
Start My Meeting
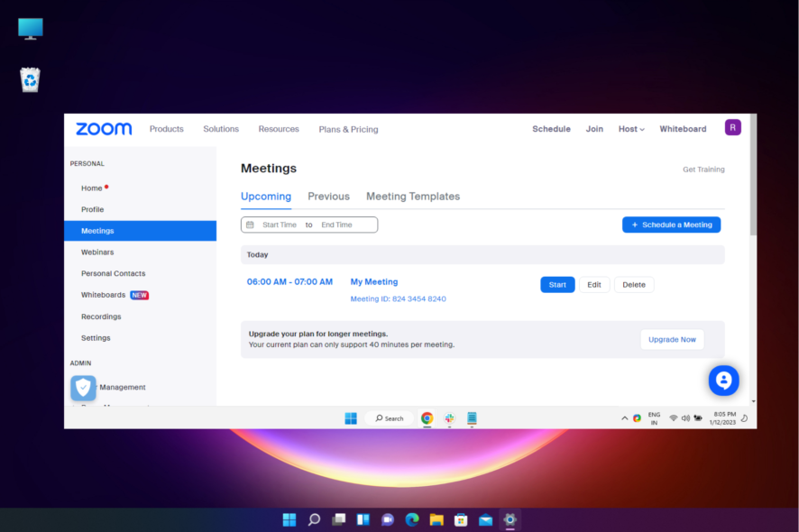[x=557, y=285]
